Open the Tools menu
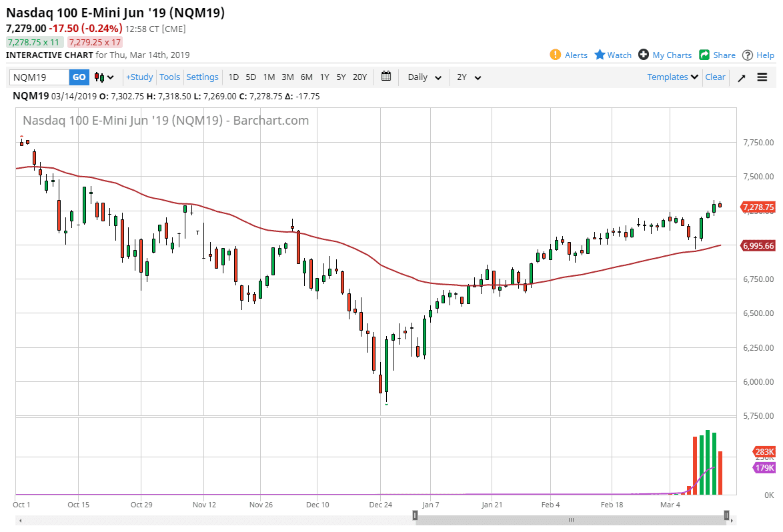The image size is (783, 532). (169, 77)
